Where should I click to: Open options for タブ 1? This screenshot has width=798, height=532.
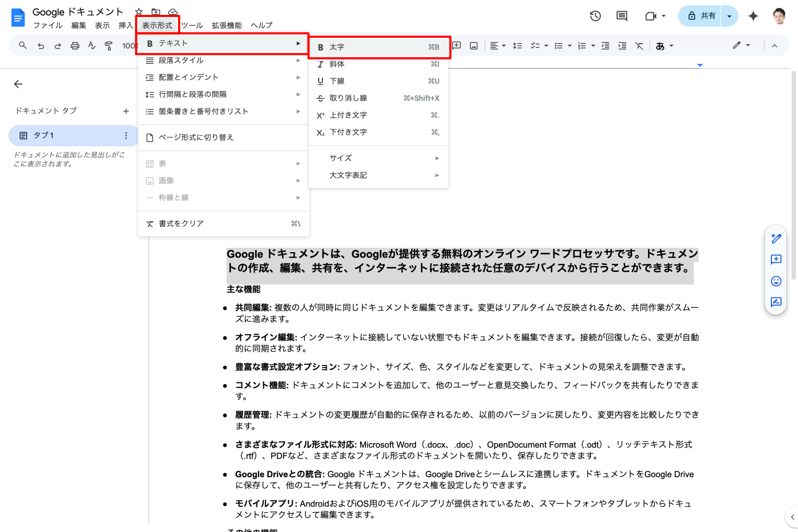(x=126, y=136)
